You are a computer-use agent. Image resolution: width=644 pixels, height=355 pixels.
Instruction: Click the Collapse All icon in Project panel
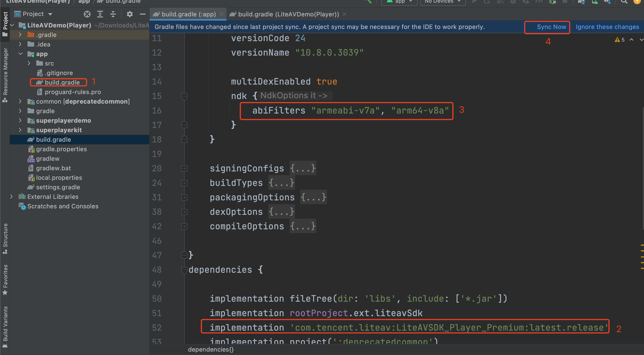click(113, 14)
